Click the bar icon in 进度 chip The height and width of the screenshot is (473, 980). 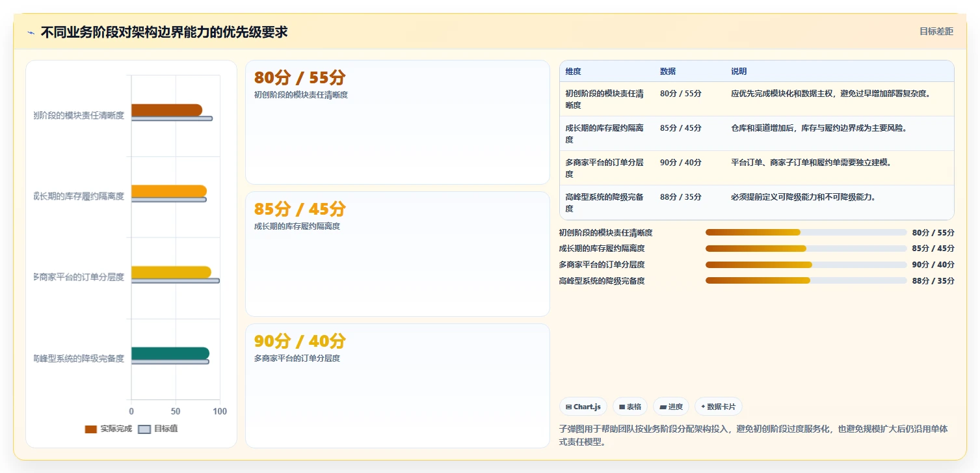click(663, 407)
